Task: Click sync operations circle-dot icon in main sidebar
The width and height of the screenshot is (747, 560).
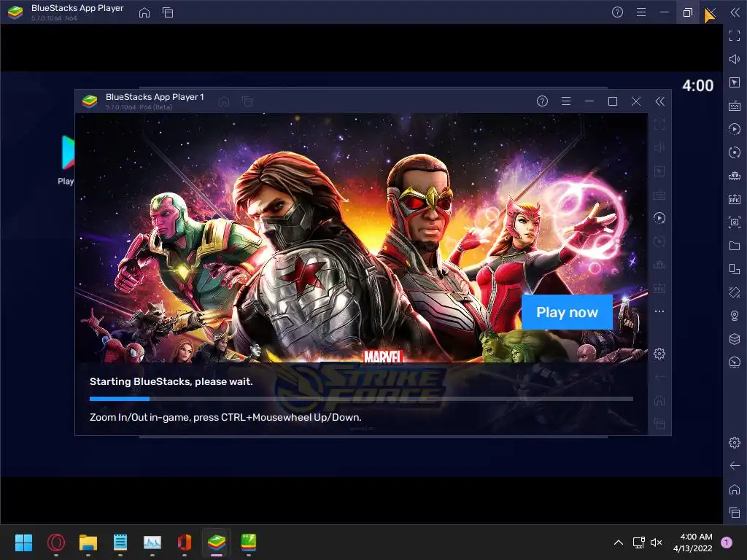Action: pos(734,152)
